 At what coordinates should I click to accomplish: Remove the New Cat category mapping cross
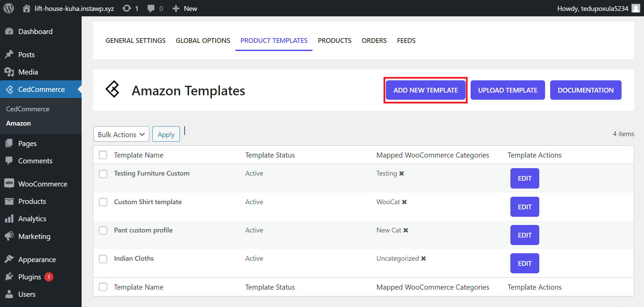(x=406, y=230)
